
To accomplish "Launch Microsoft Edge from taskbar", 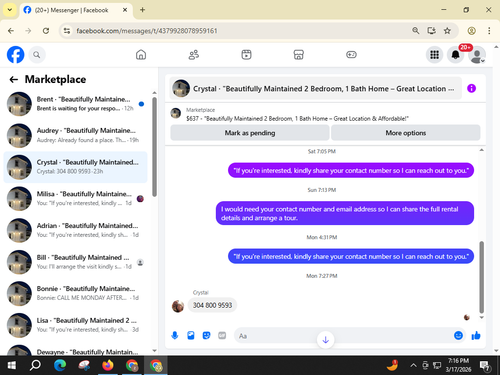I will pos(60,366).
